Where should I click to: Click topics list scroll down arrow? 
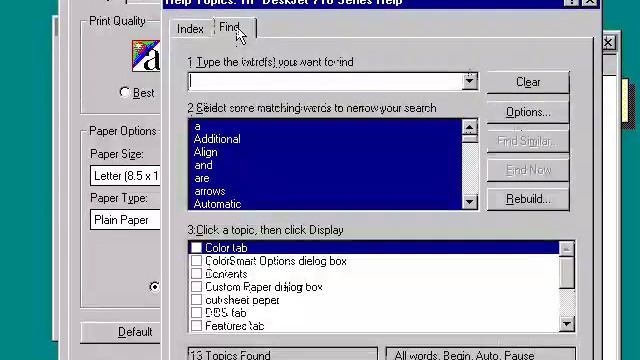(567, 324)
